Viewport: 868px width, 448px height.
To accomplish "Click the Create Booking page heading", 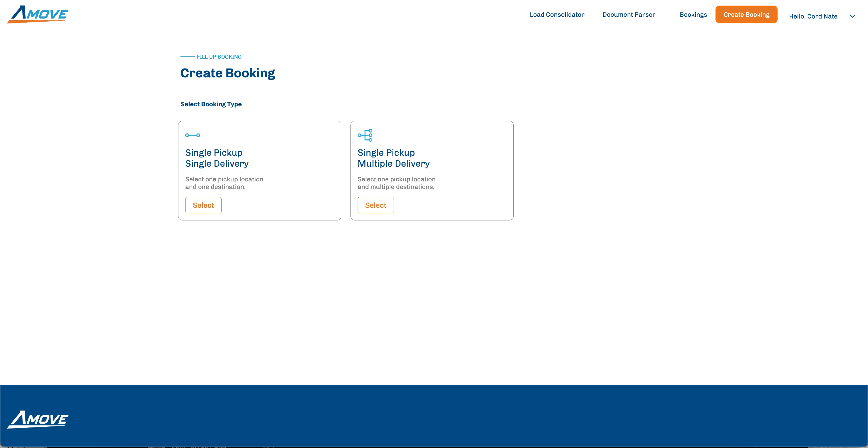I will coord(227,73).
